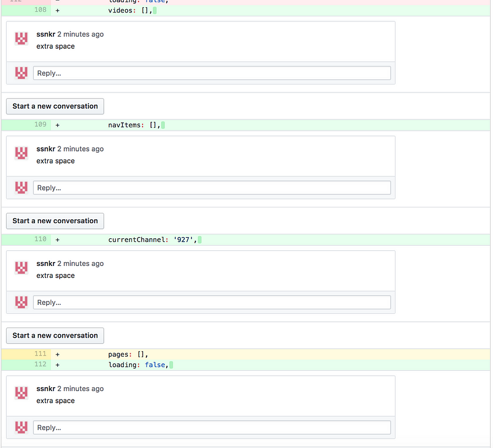Click plus marker on line 111
This screenshot has width=493, height=448.
click(57, 354)
